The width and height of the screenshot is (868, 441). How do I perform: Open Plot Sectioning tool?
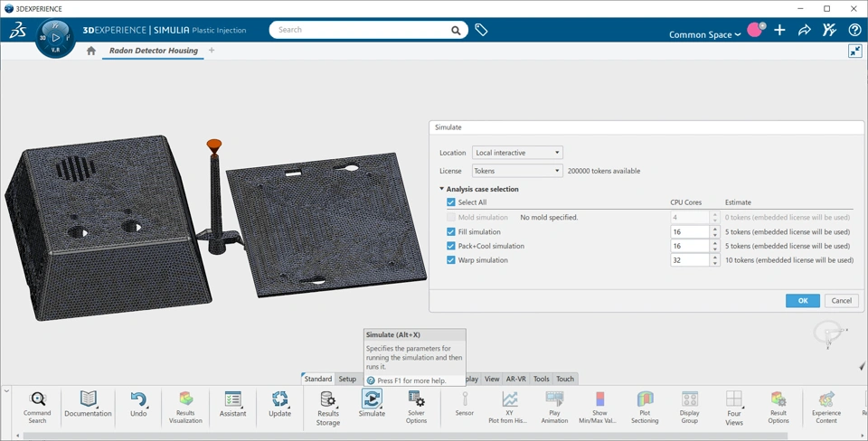click(x=645, y=407)
